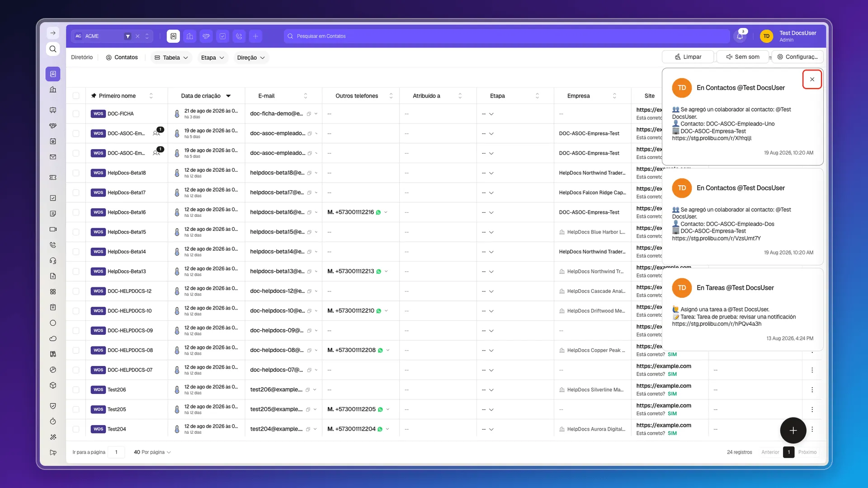
Task: Open the video camera icon in sidebar
Action: point(53,229)
